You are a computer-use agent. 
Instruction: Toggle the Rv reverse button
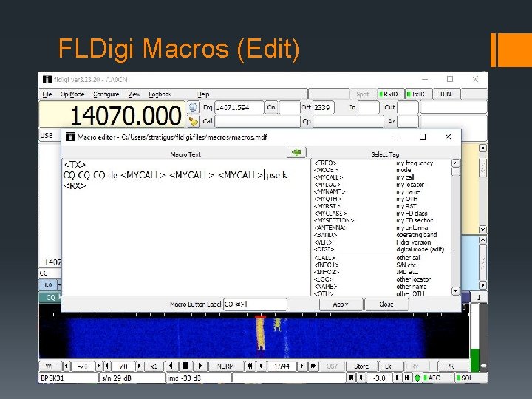(417, 366)
